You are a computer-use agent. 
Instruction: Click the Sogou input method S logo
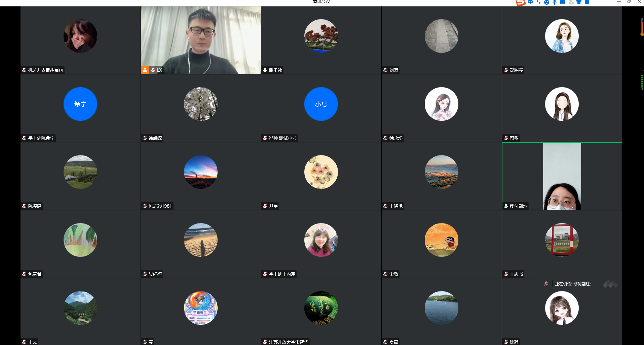click(521, 3)
